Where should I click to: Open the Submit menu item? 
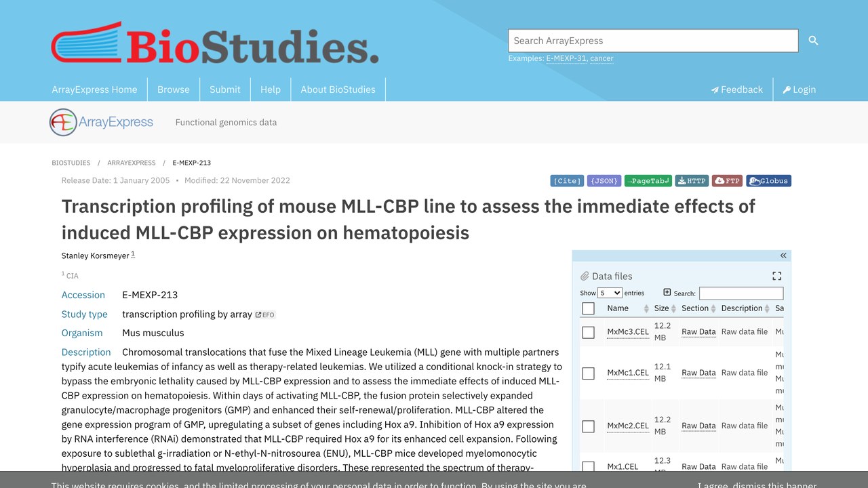pos(225,89)
